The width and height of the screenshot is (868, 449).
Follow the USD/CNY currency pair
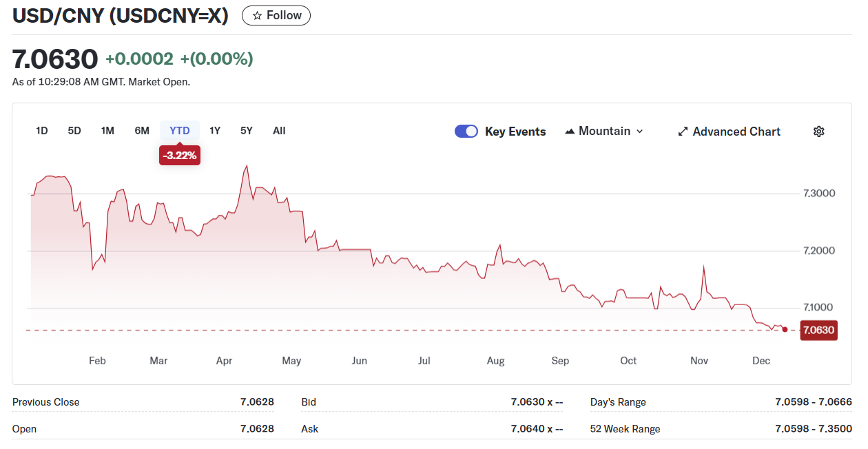point(276,16)
